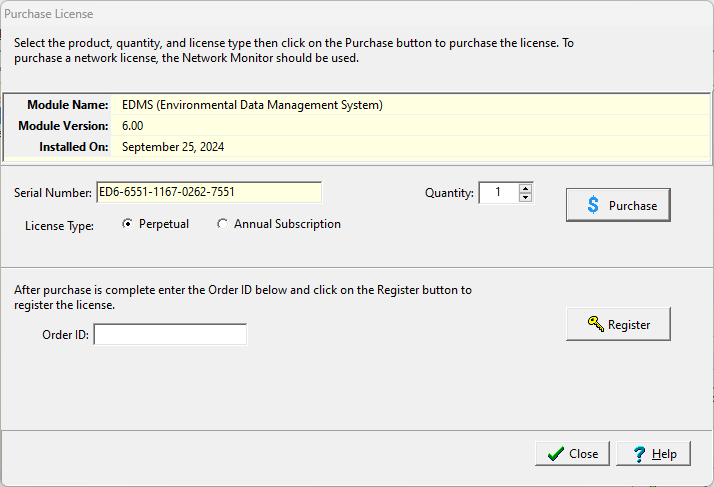Image resolution: width=714 pixels, height=487 pixels.
Task: Click the key icon on Register
Action: [595, 324]
